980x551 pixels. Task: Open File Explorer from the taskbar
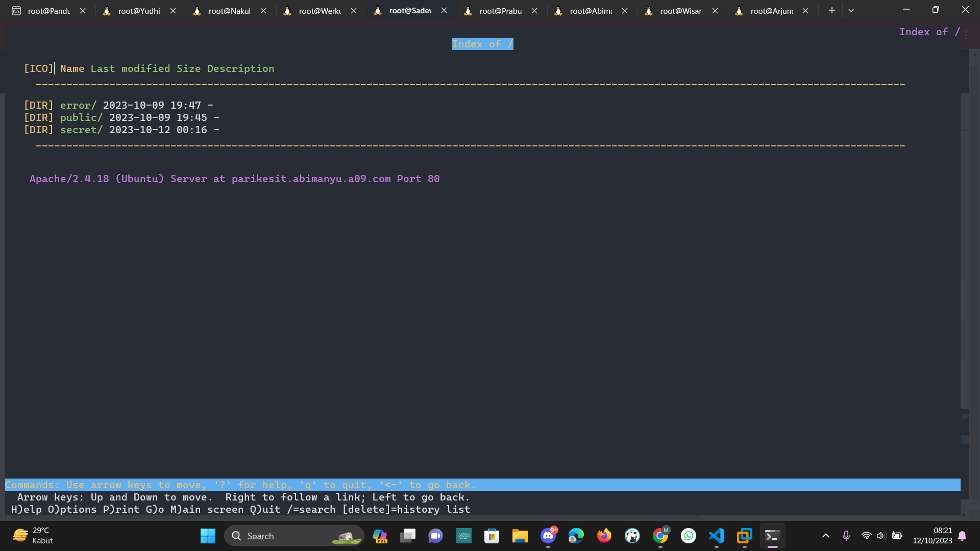[520, 536]
